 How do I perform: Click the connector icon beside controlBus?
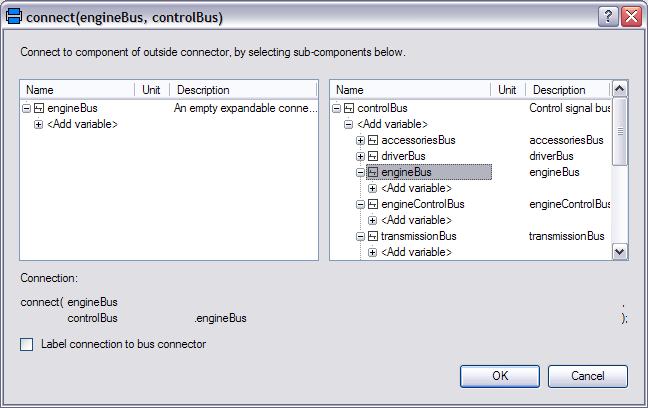pos(348,108)
